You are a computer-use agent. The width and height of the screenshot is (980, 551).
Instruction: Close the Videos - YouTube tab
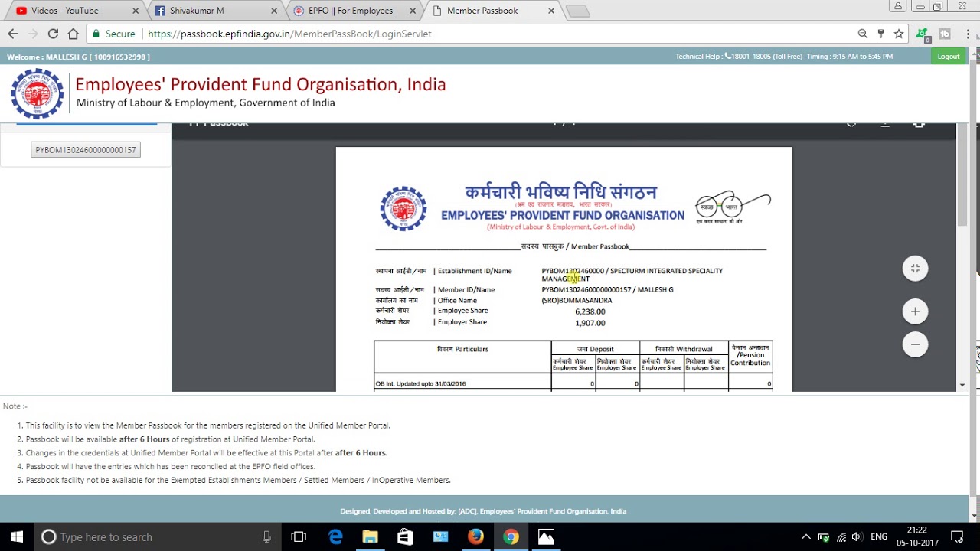click(x=134, y=11)
